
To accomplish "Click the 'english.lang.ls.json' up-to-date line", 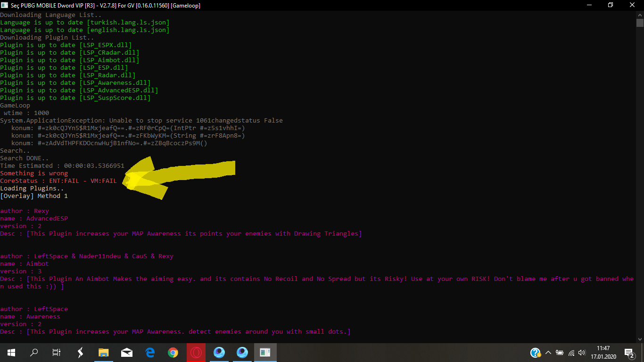I will (x=85, y=30).
